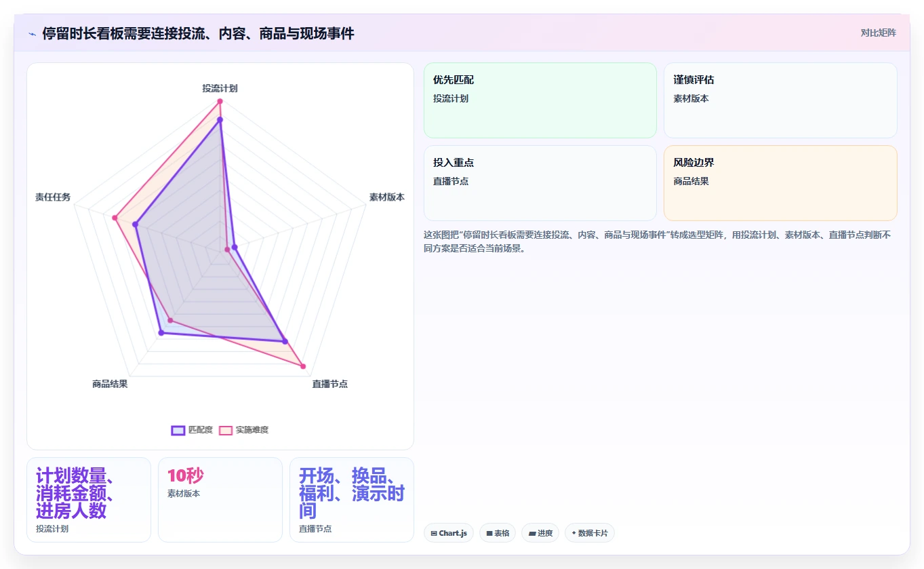924x569 pixels.
Task: Select the 计划数量、消耗金额、进房人数 stat card
Action: (x=89, y=500)
